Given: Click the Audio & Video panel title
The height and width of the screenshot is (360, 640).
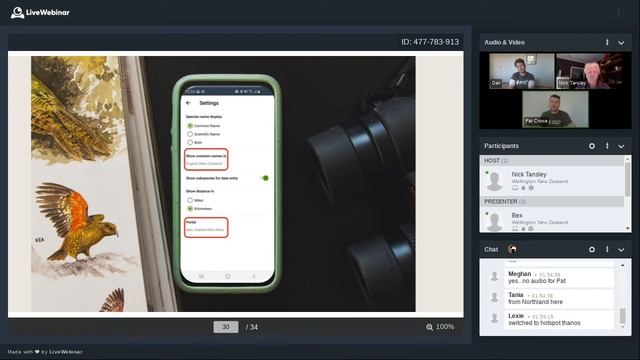Looking at the screenshot, I should (504, 42).
